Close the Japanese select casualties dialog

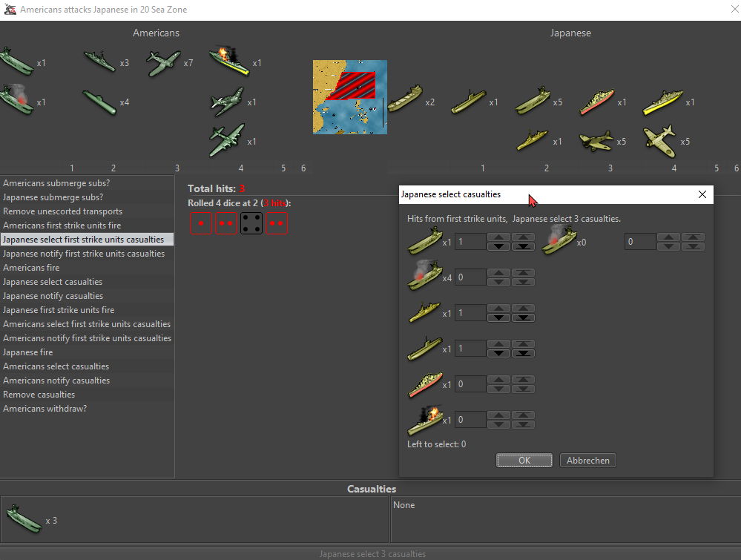coord(702,194)
